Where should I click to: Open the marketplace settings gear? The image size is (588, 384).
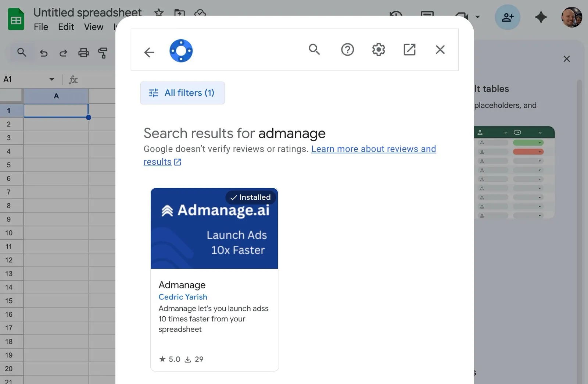coord(379,49)
